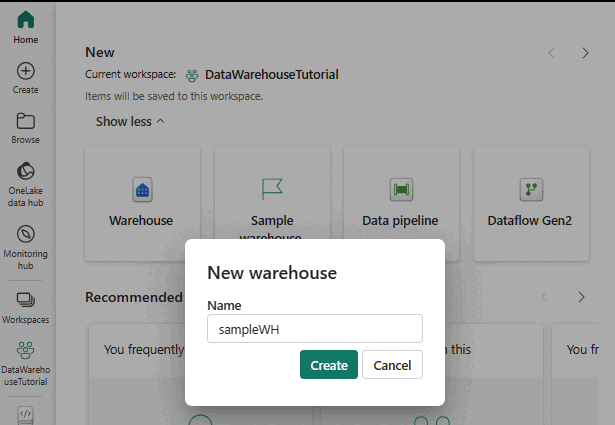Screen dimensions: 615x425
Task: Open the Workspaces pane
Action: point(25,308)
